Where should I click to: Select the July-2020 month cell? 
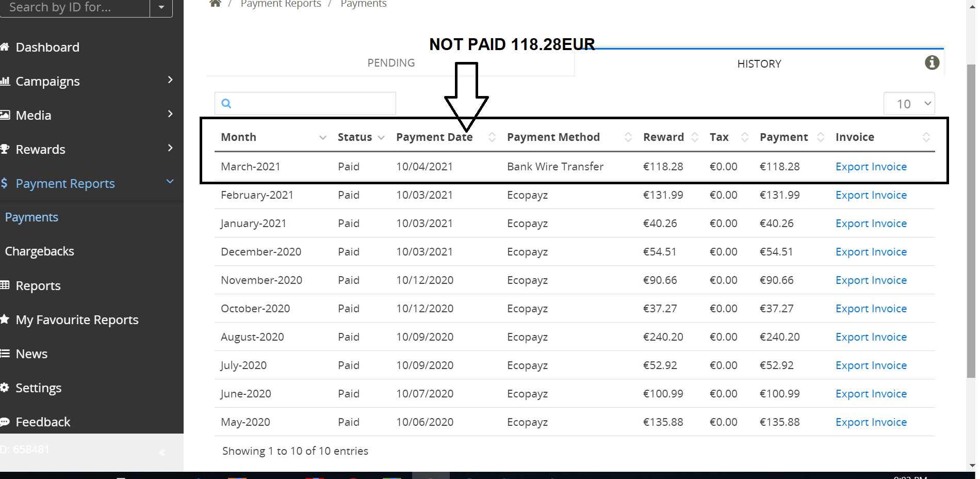pos(243,365)
